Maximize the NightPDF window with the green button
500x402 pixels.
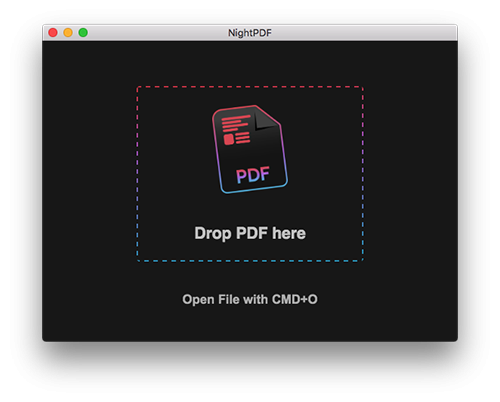[x=83, y=33]
